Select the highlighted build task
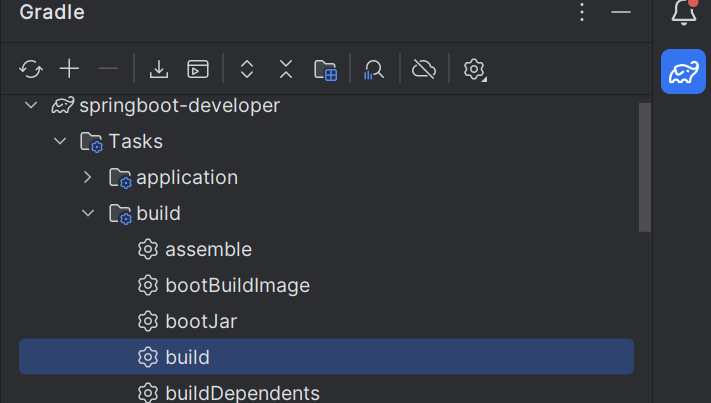The image size is (711, 403). coord(326,357)
